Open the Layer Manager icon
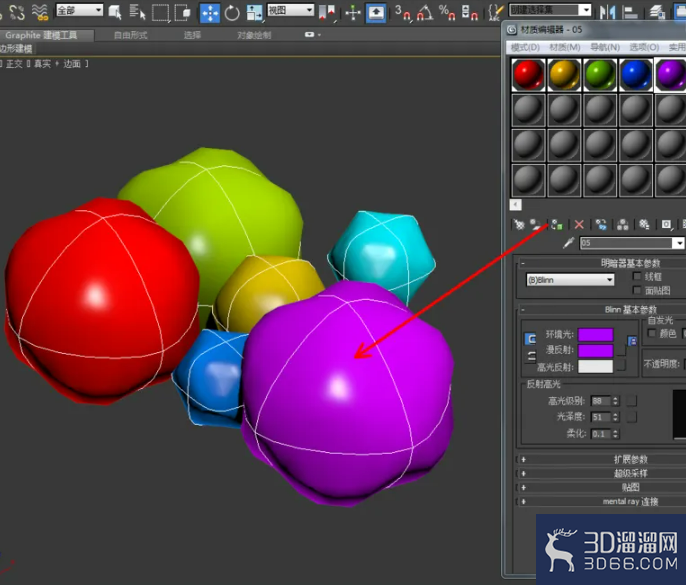686x585 pixels. 657,12
